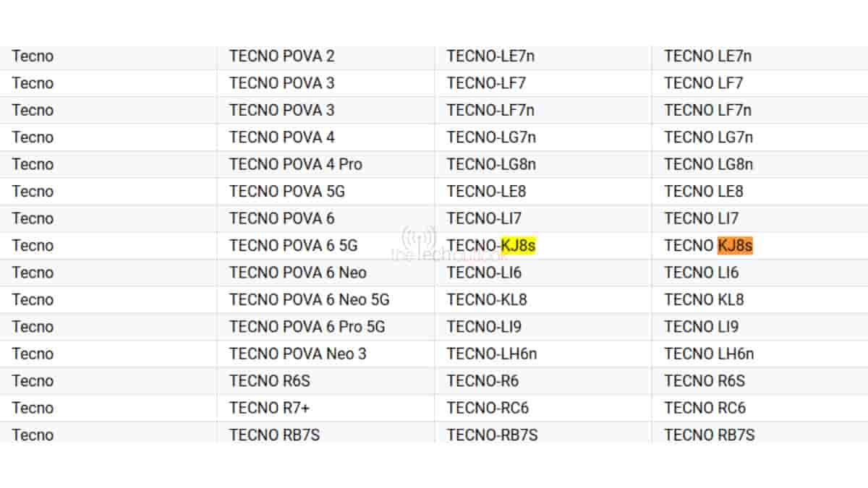Select the TECNO POVA 6 Pro 5G cell
The width and height of the screenshot is (868, 488).
(x=307, y=327)
